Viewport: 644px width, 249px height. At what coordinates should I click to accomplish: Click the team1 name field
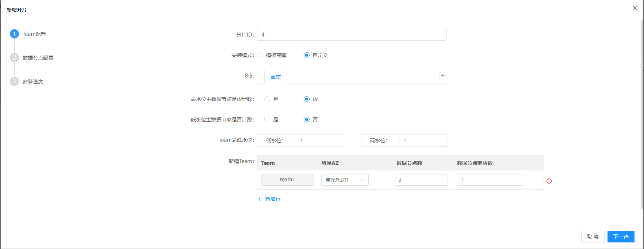[x=287, y=180]
